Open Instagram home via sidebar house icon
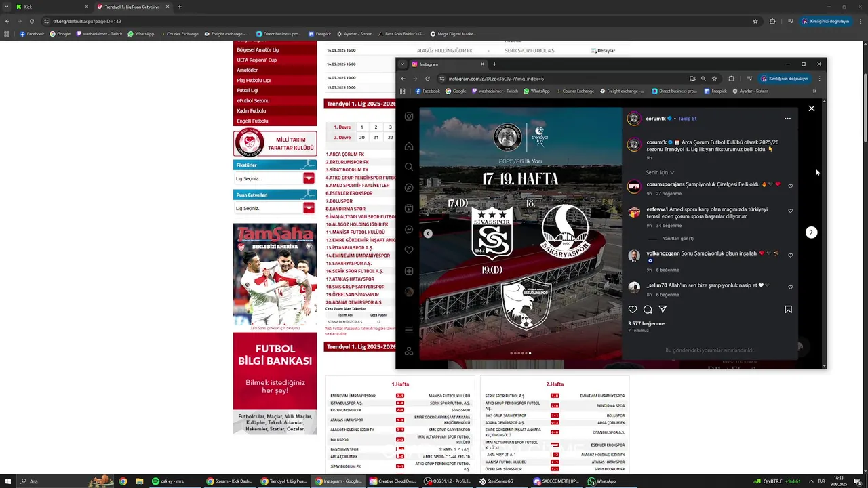Viewport: 868px width, 488px height. 409,146
